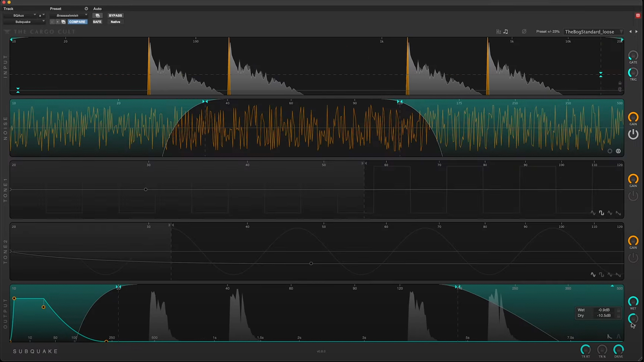The width and height of the screenshot is (644, 362).
Task: Toggle the SAFE mode button
Action: click(97, 22)
